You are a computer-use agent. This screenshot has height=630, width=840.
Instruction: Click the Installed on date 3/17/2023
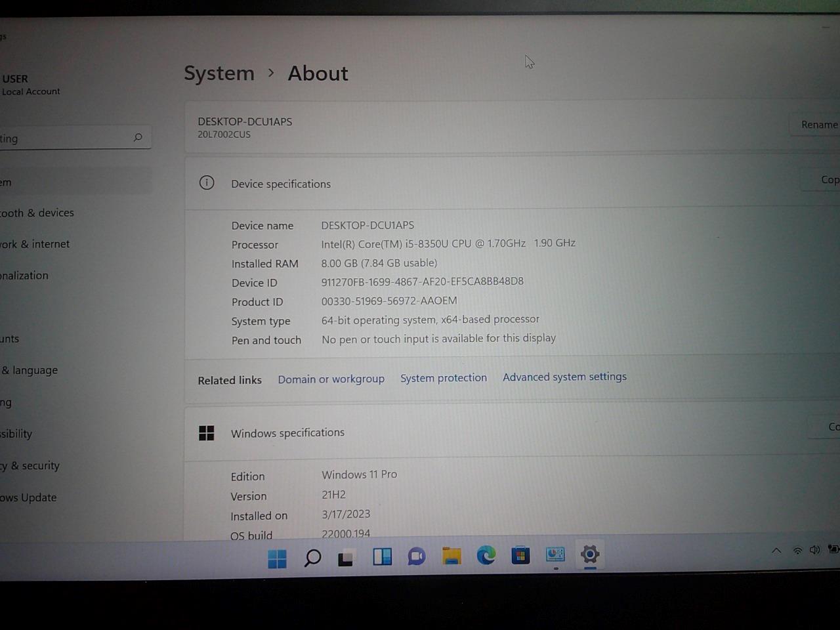click(x=346, y=514)
